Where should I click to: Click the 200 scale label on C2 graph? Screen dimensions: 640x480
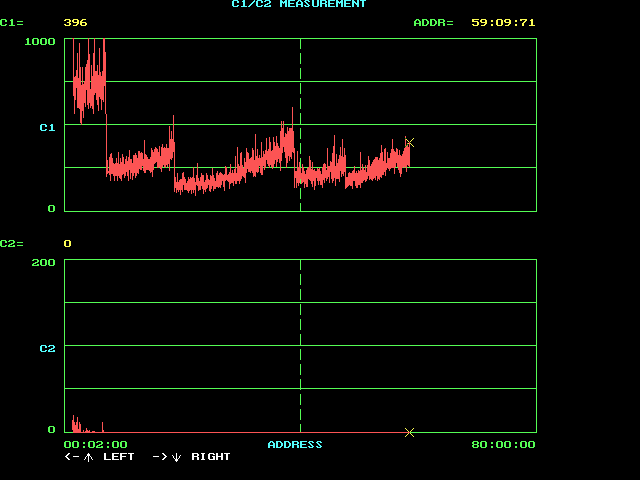tap(44, 262)
